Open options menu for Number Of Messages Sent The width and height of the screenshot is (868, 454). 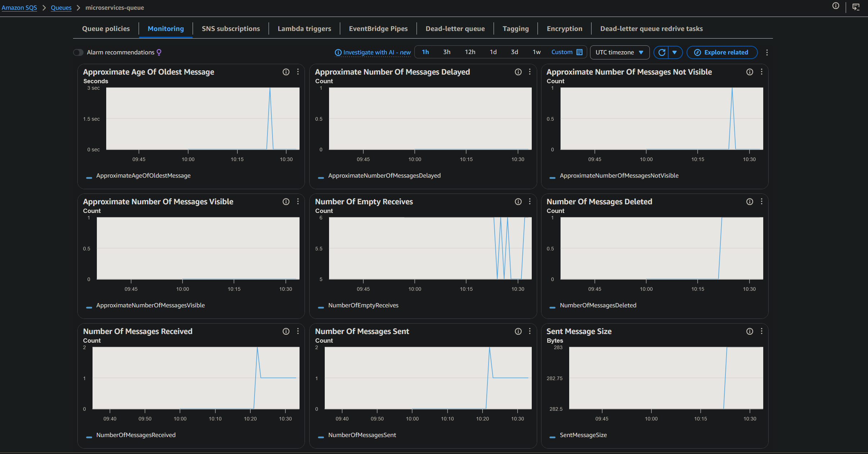(x=530, y=331)
